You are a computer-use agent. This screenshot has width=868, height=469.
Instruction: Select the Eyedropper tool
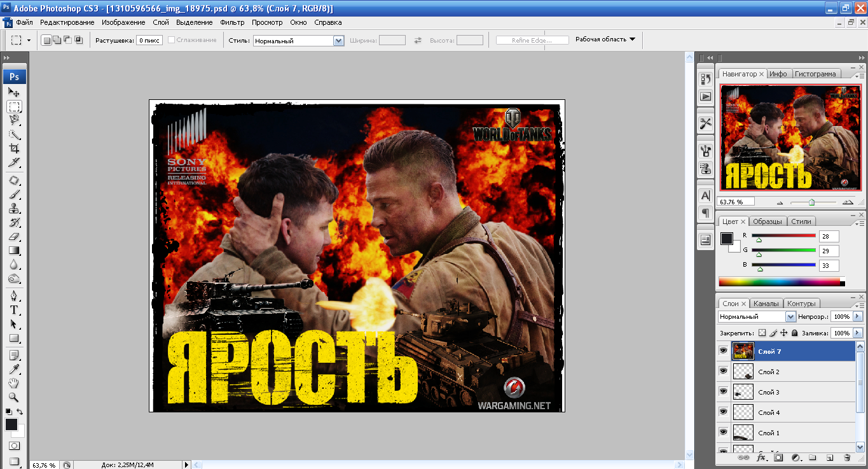pos(14,369)
